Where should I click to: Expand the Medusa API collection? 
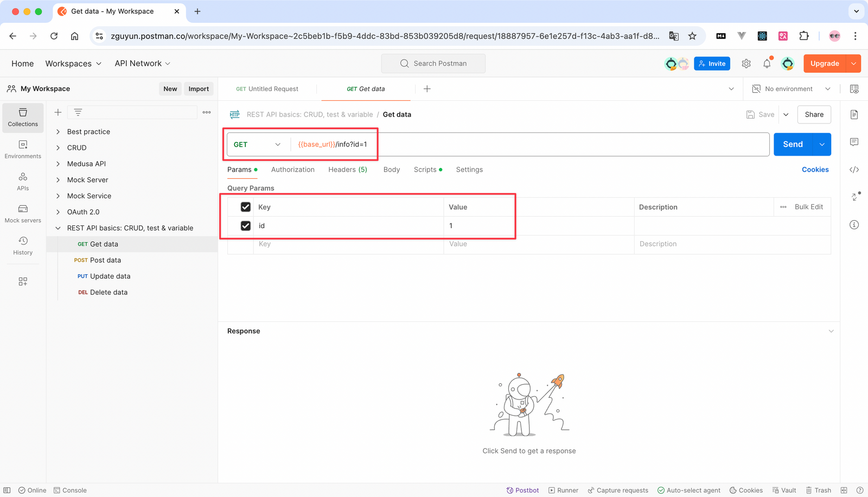pyautogui.click(x=86, y=164)
